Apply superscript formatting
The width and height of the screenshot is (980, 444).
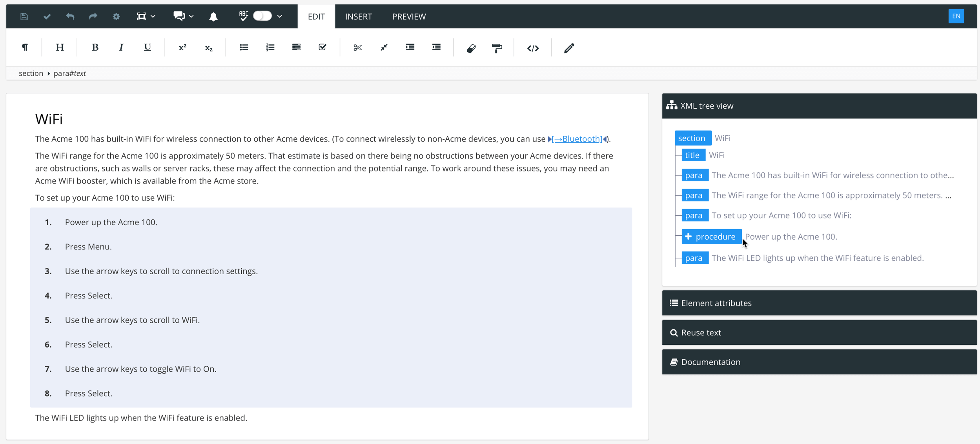(182, 47)
